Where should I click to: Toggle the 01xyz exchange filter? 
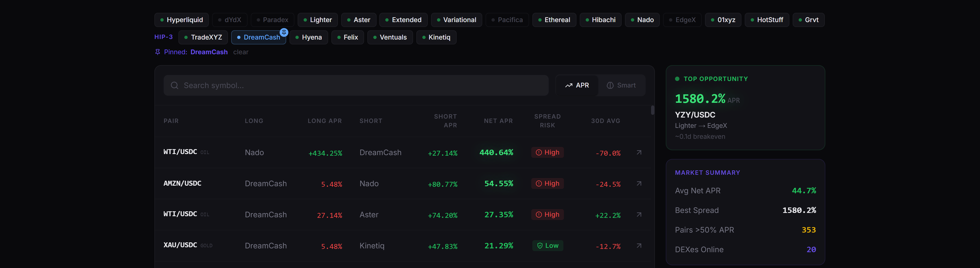tap(723, 20)
